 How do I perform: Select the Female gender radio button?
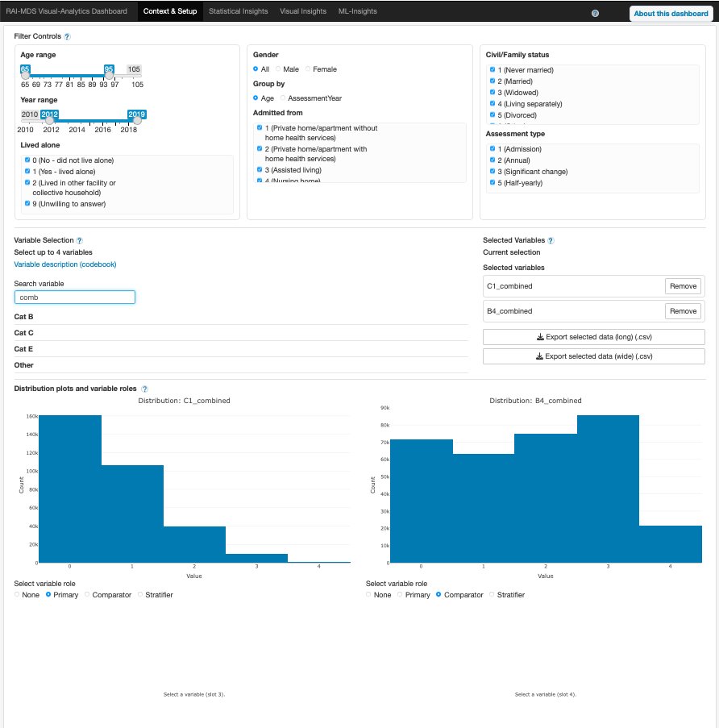pos(308,69)
